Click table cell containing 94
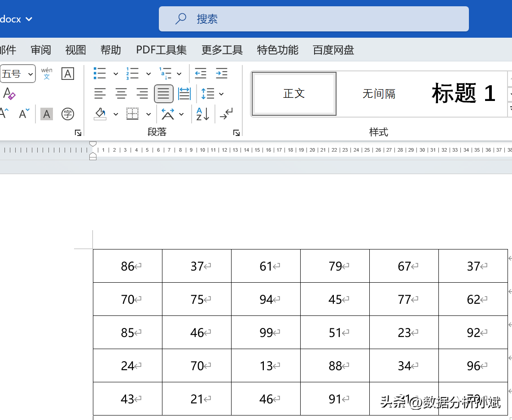Image resolution: width=512 pixels, height=420 pixels. pyautogui.click(x=266, y=299)
